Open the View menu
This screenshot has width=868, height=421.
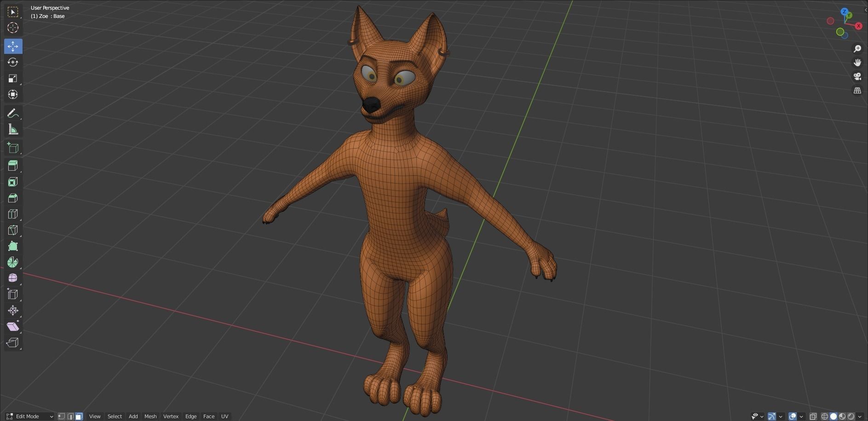coord(95,416)
